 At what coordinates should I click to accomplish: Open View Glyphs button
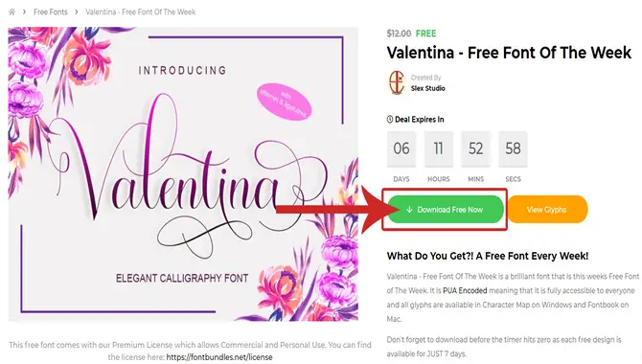pos(547,209)
